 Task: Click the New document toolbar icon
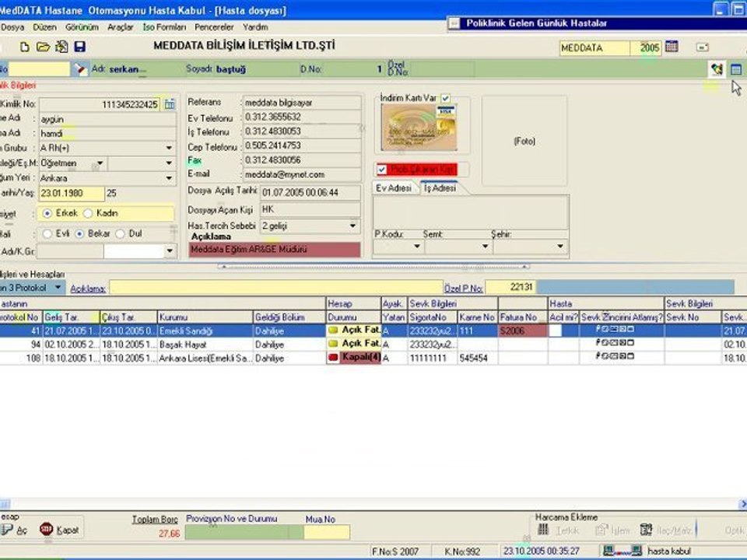(x=24, y=47)
